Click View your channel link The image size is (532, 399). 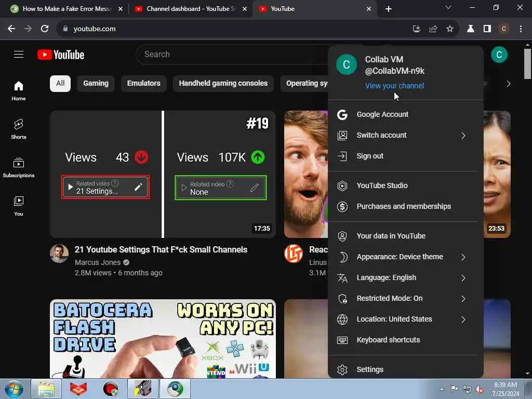pyautogui.click(x=394, y=86)
